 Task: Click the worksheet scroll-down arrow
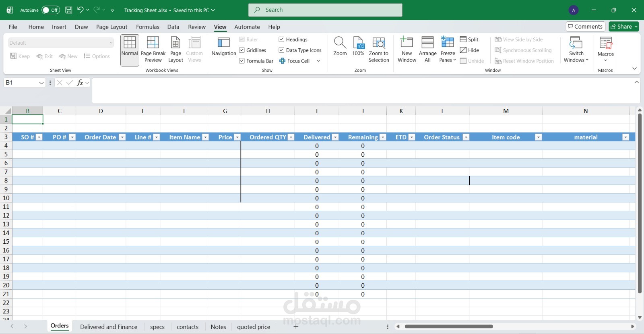[640, 318]
